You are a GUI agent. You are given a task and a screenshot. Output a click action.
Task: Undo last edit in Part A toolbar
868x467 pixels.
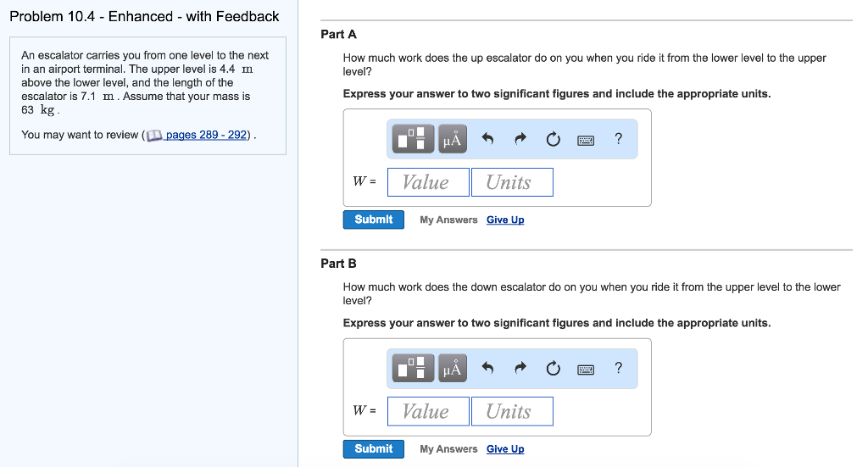pos(487,138)
